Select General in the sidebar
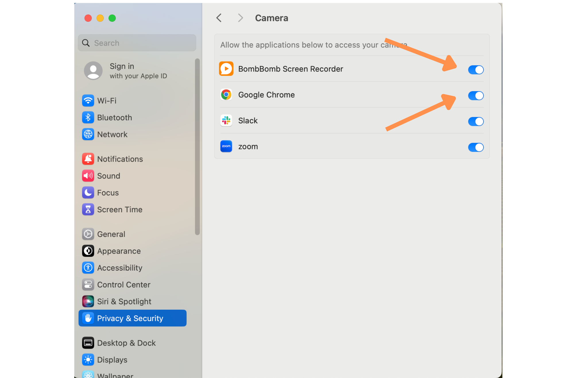The image size is (588, 378). pos(132,234)
